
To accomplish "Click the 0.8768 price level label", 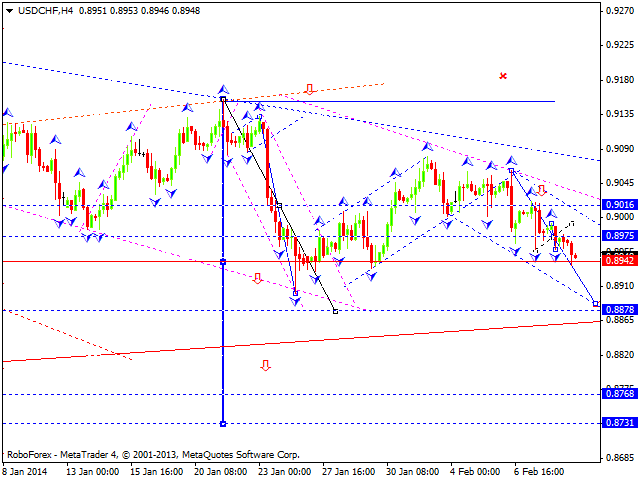I will (620, 394).
